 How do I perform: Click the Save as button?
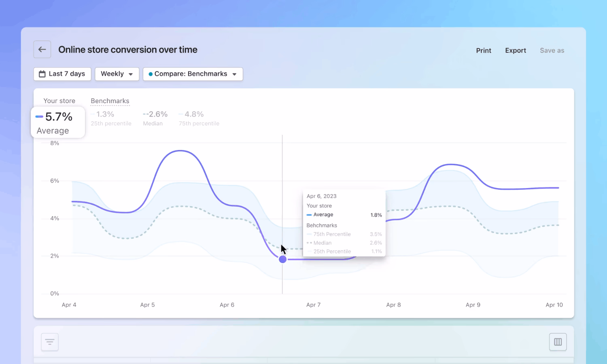552,51
